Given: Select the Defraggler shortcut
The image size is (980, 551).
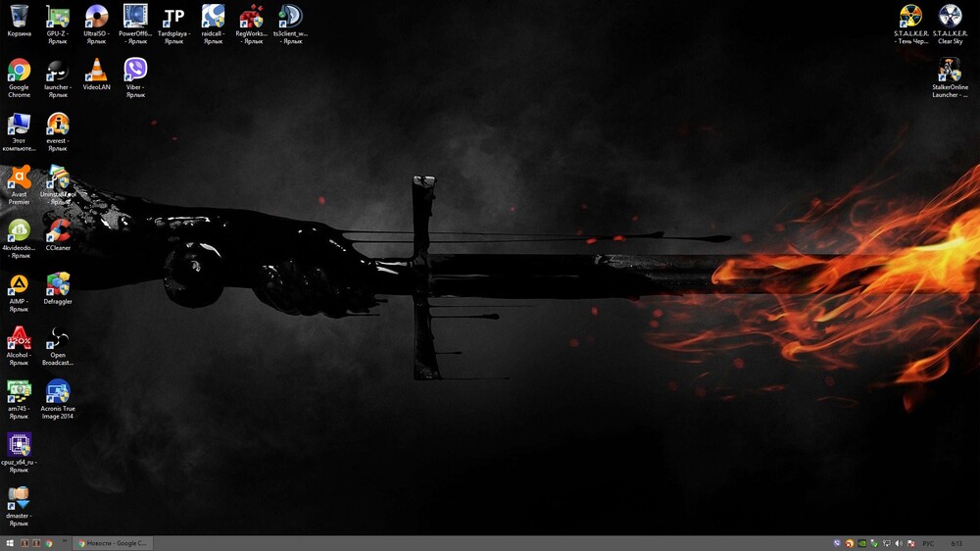Looking at the screenshot, I should [58, 285].
